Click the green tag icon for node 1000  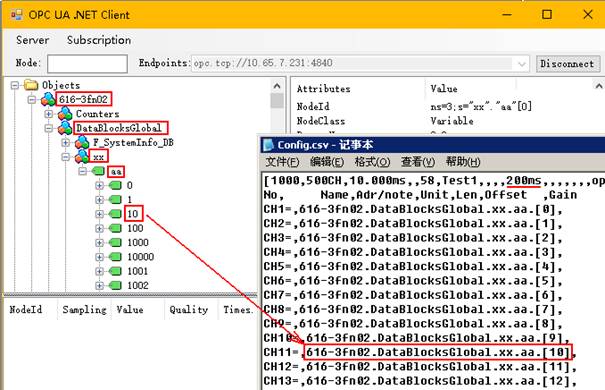click(x=115, y=242)
